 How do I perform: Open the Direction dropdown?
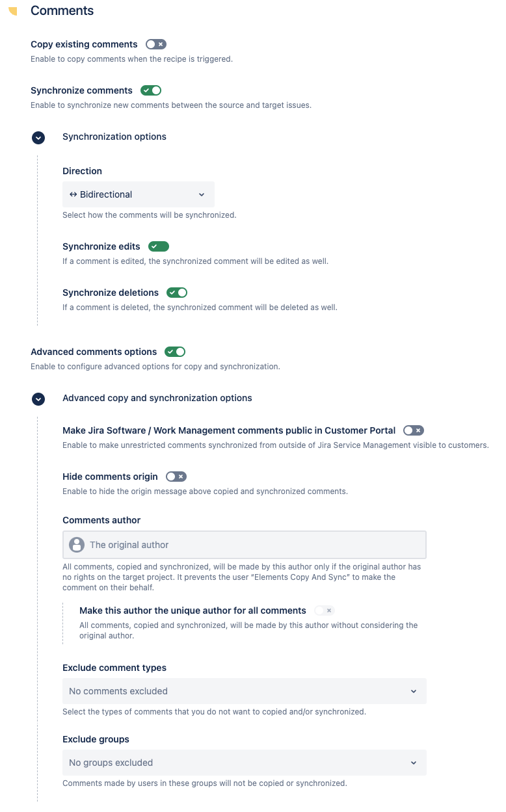tap(139, 194)
